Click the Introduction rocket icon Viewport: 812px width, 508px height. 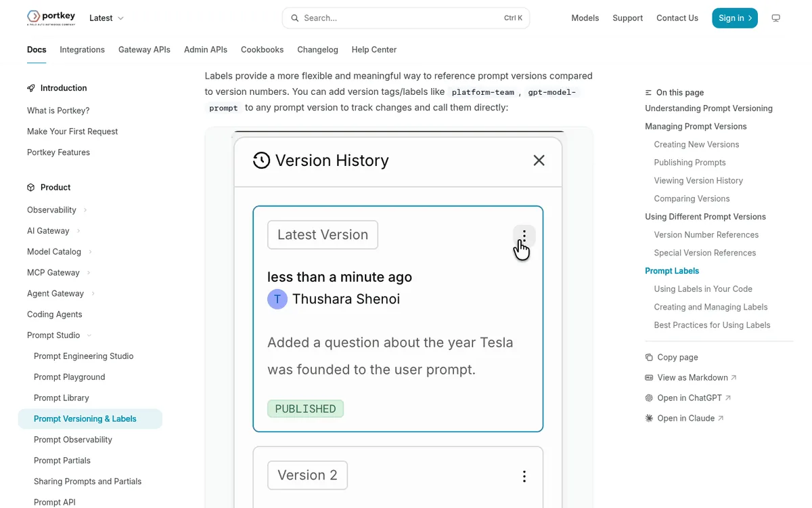tap(31, 88)
